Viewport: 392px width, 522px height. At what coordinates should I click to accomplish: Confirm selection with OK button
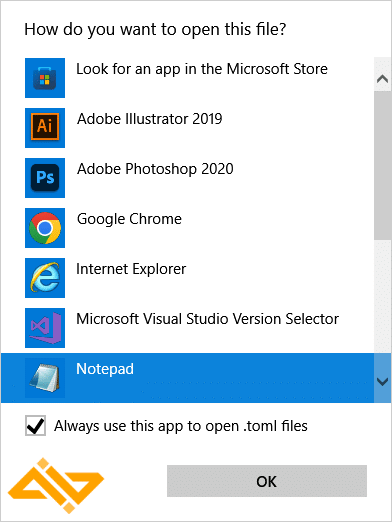pos(267,481)
